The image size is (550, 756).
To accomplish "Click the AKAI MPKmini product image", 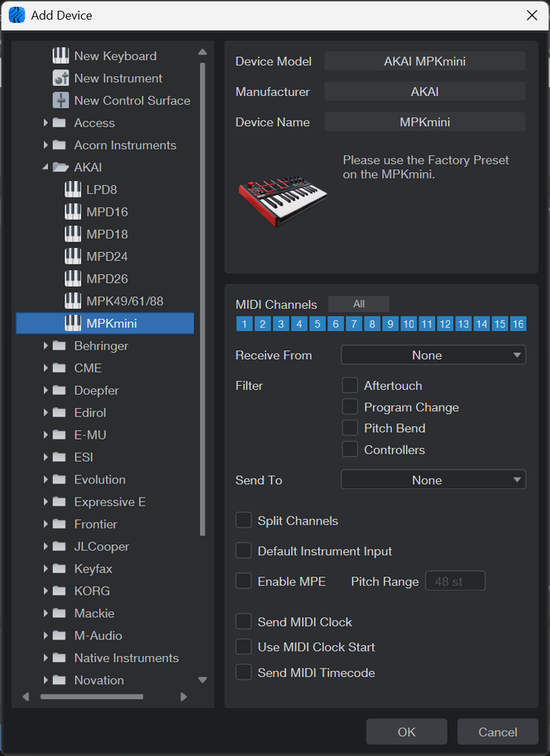I will [282, 195].
